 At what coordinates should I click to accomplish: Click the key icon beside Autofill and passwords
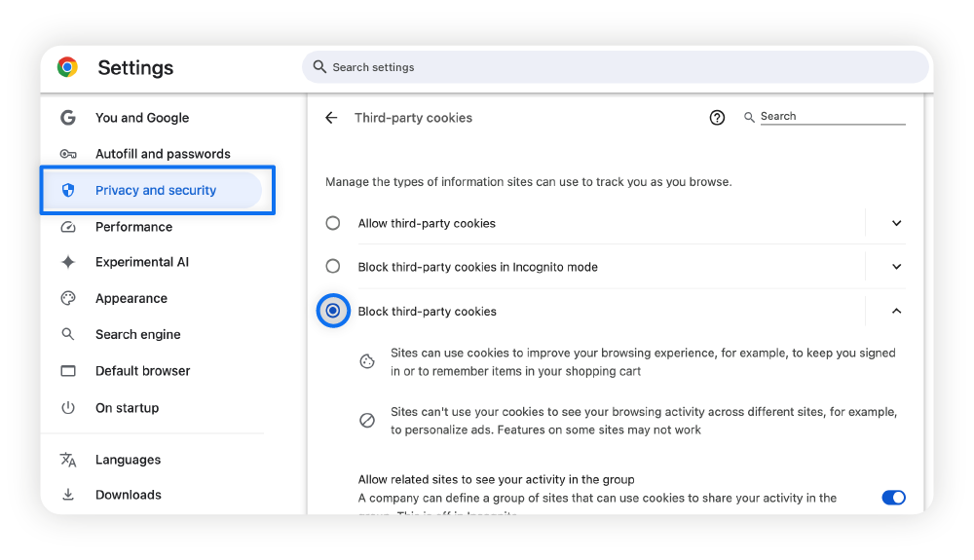click(68, 153)
